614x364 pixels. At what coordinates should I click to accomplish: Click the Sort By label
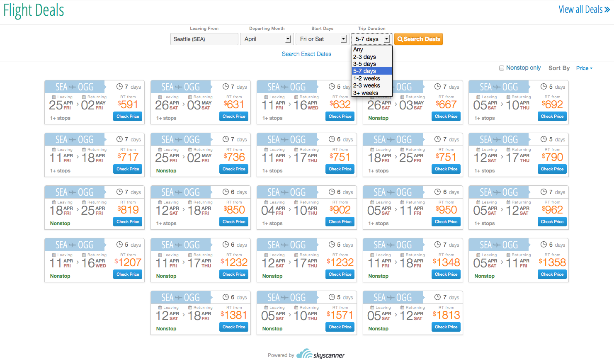pos(559,68)
